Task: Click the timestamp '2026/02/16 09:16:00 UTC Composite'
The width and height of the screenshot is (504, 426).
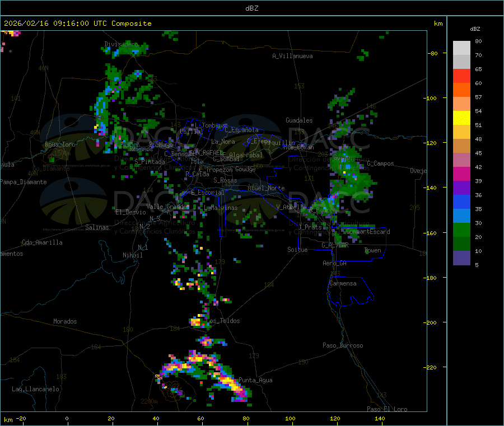Action: (77, 24)
